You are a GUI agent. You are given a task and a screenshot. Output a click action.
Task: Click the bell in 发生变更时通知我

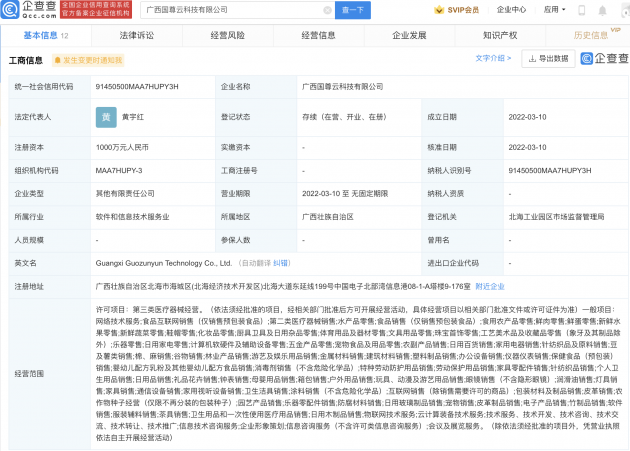pyautogui.click(x=57, y=60)
